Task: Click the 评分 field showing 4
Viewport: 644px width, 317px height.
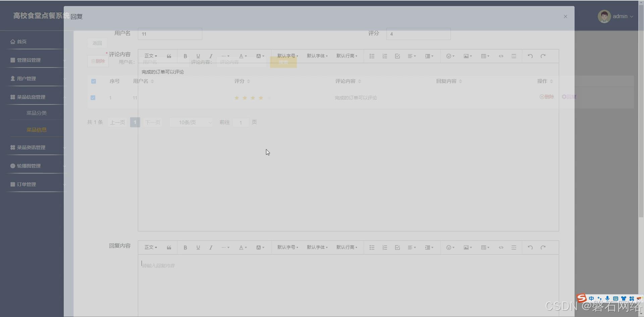Action: click(x=418, y=34)
